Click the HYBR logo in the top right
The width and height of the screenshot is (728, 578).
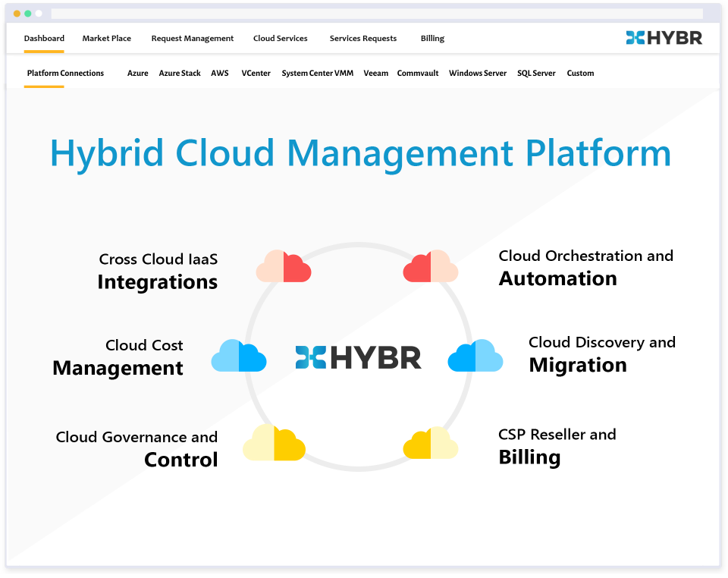pos(665,36)
